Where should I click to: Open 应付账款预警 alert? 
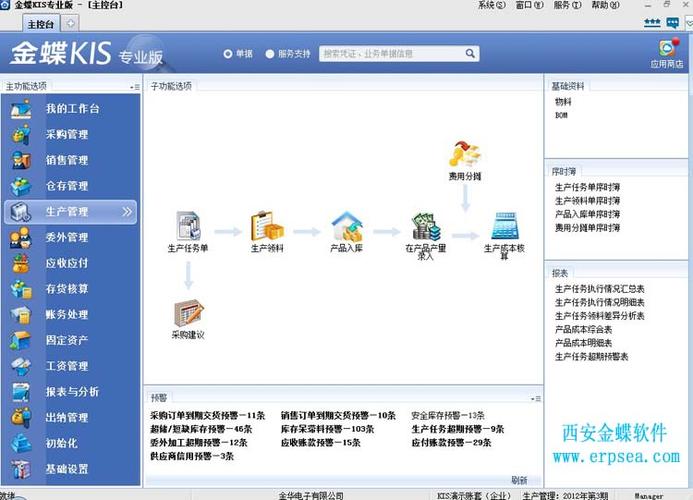click(451, 443)
